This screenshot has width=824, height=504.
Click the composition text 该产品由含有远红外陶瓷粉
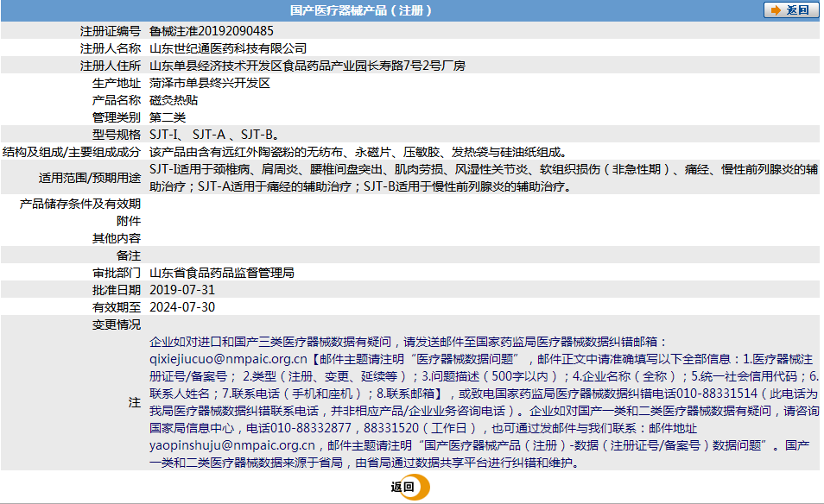click(x=359, y=152)
